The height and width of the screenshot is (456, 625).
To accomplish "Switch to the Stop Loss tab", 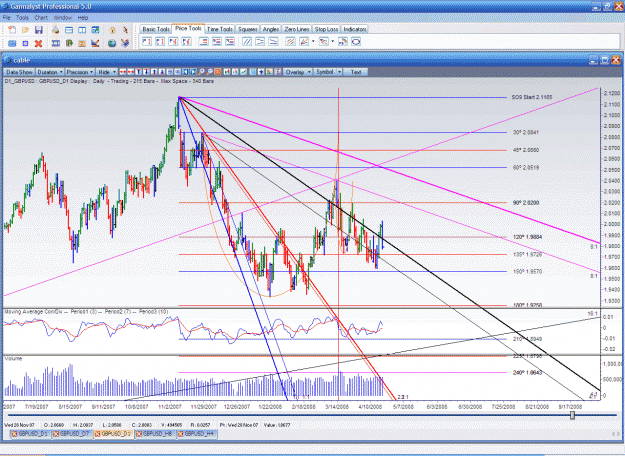I will point(326,29).
